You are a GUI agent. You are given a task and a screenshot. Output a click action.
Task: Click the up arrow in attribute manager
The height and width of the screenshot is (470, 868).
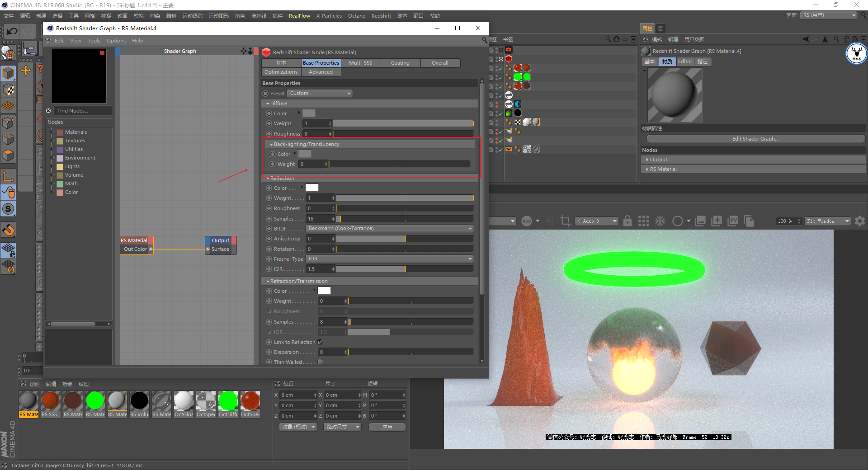tap(825, 39)
